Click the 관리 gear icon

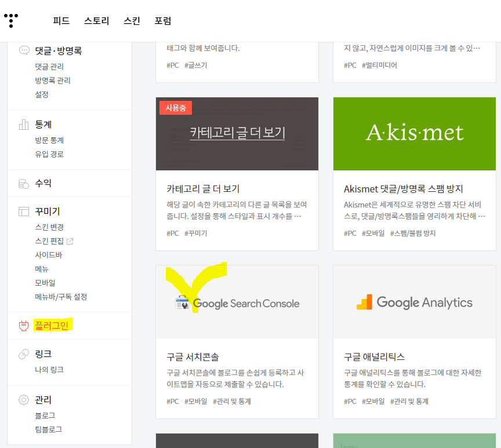[24, 400]
